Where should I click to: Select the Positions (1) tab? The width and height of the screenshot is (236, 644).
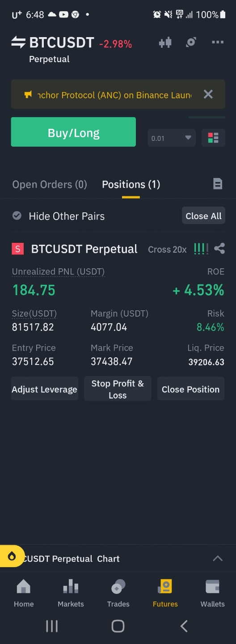[x=131, y=184]
